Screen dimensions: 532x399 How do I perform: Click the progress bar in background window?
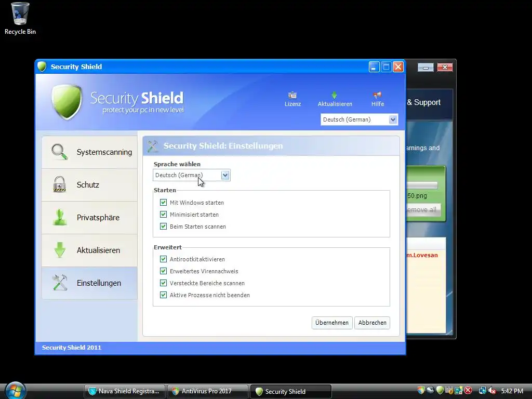coord(422,185)
